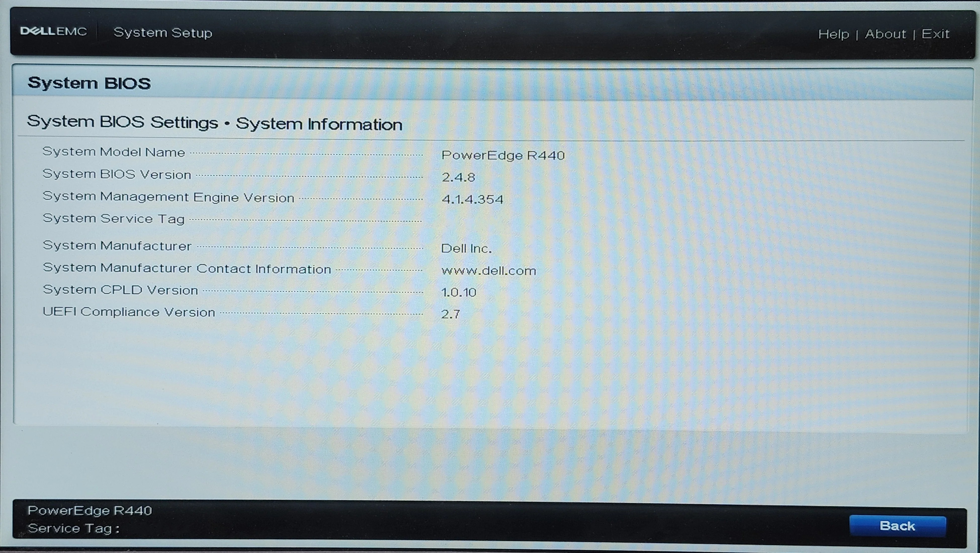This screenshot has width=980, height=553.
Task: Click the BIOS version value 2.4.8
Action: point(458,177)
